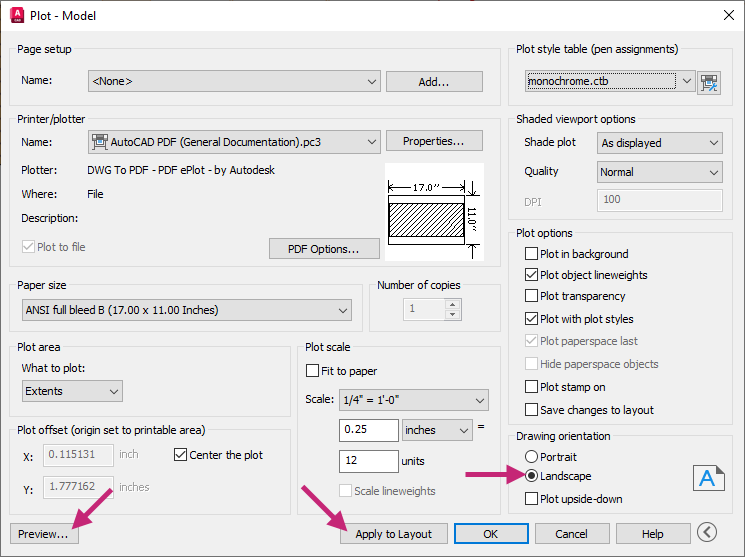Expand the Scale dropdown
The image size is (745, 557).
tap(413, 400)
